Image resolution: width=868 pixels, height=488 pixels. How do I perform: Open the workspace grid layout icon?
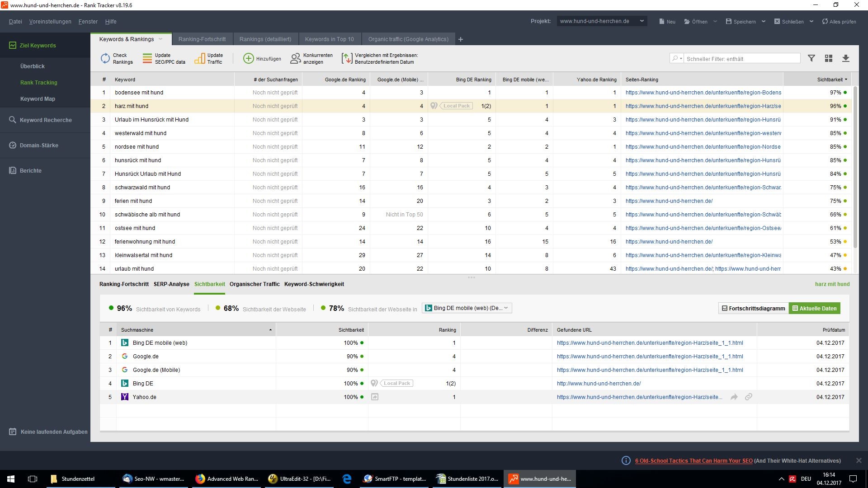coord(829,58)
